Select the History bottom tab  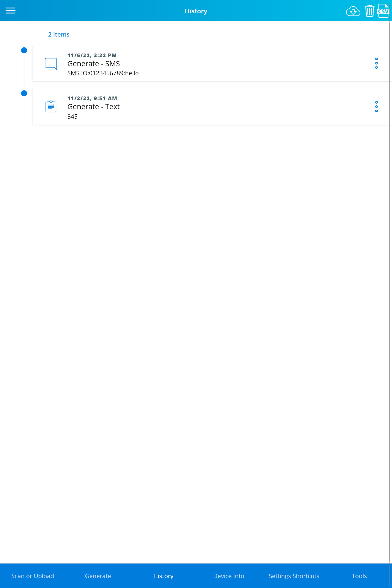[x=163, y=576]
